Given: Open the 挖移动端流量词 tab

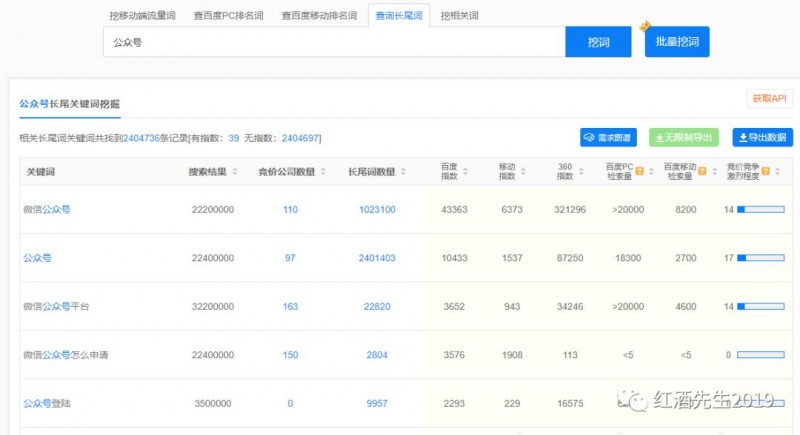Looking at the screenshot, I should [x=142, y=16].
